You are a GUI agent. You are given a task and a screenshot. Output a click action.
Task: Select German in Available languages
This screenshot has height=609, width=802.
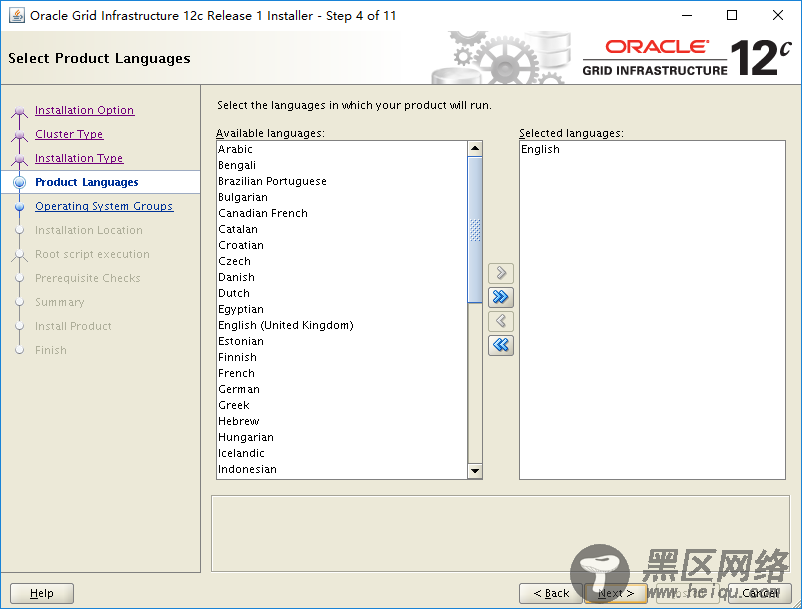click(x=342, y=390)
